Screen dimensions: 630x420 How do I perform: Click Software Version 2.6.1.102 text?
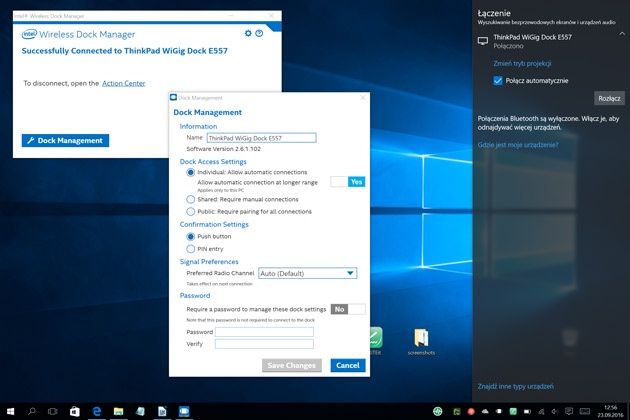[223, 149]
